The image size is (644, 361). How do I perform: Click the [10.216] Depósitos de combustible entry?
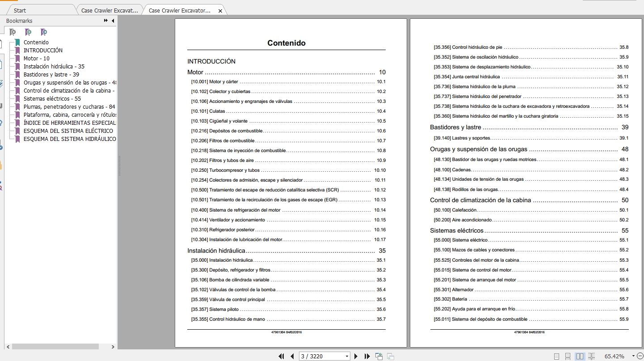(288, 131)
